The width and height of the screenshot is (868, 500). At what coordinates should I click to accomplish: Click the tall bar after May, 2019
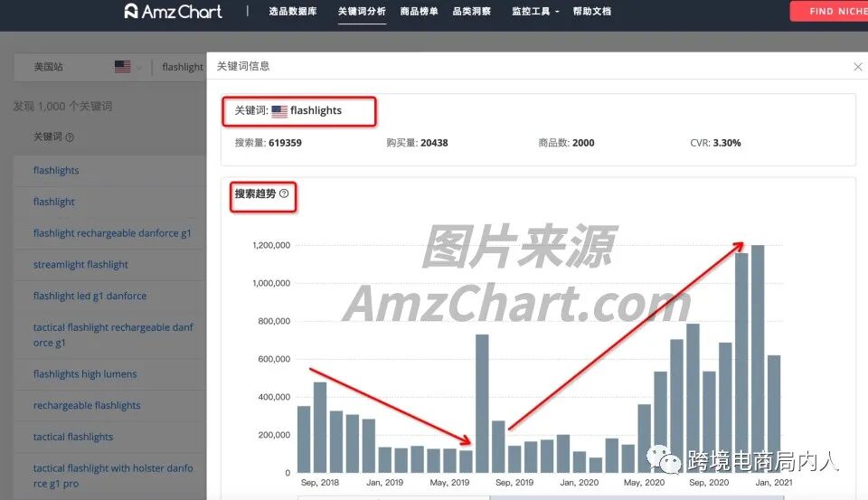click(482, 403)
